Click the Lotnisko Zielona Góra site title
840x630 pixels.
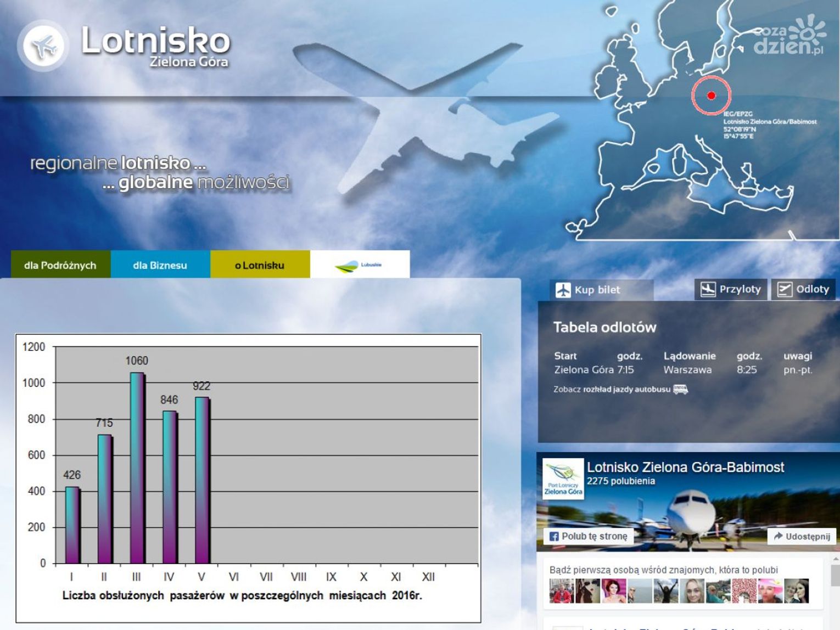click(155, 46)
